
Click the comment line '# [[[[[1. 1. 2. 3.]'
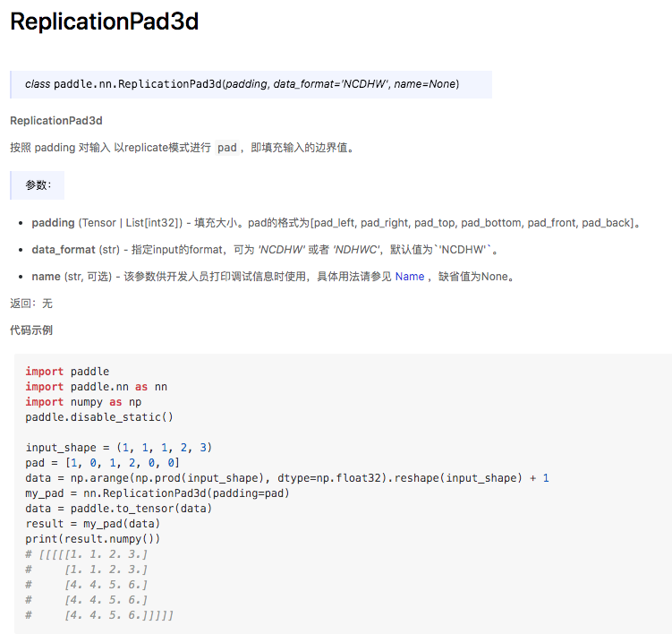[x=86, y=554]
